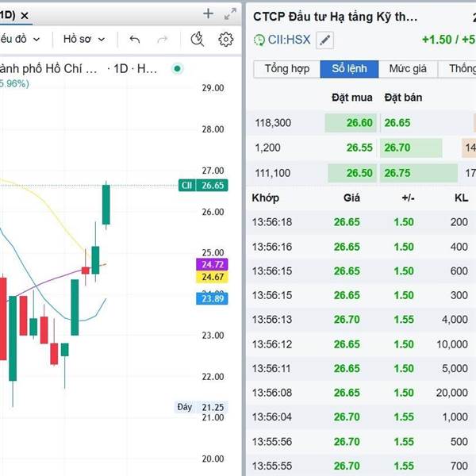Image resolution: width=476 pixels, height=476 pixels.
Task: Open the Mức giá tab
Action: point(408,69)
